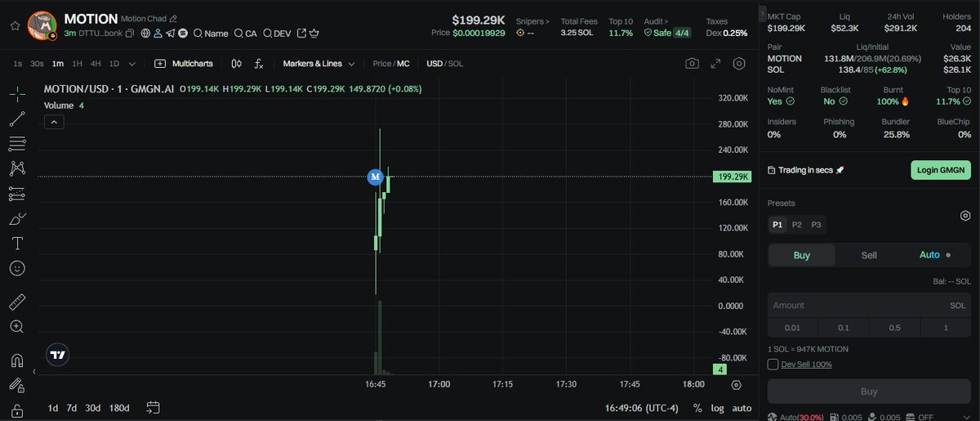Viewport: 980px width, 421px height.
Task: Click the blue M marker on chart
Action: tap(375, 177)
